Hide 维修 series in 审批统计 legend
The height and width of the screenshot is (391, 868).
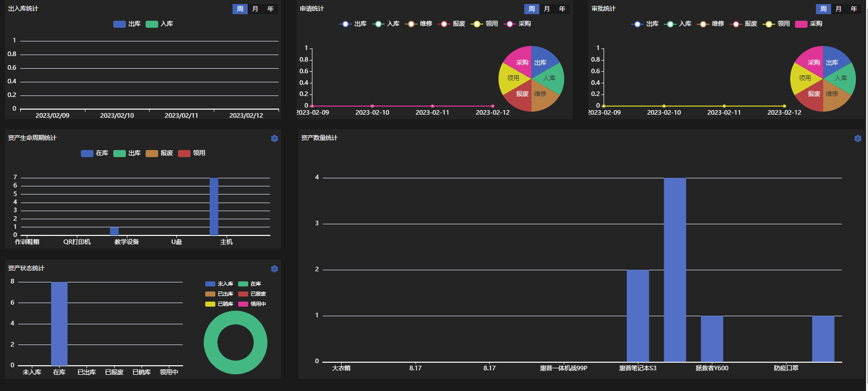pyautogui.click(x=710, y=24)
